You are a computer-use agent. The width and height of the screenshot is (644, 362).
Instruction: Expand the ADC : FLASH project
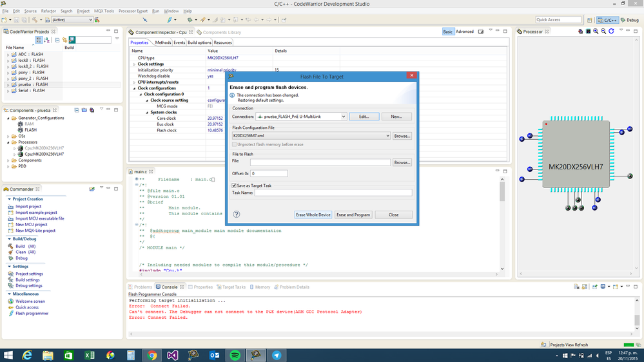8,54
